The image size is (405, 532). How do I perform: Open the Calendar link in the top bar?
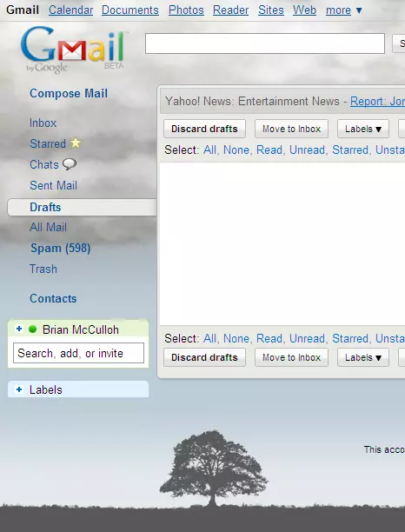click(x=70, y=10)
